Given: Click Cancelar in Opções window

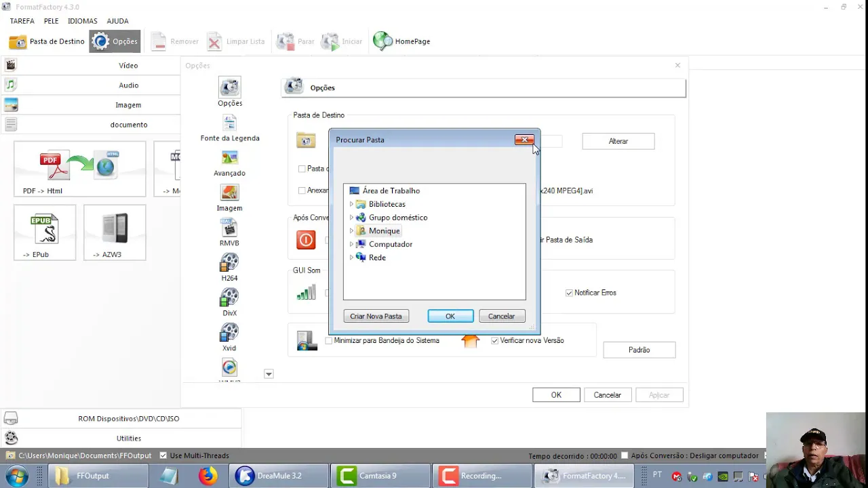Looking at the screenshot, I should tap(608, 395).
